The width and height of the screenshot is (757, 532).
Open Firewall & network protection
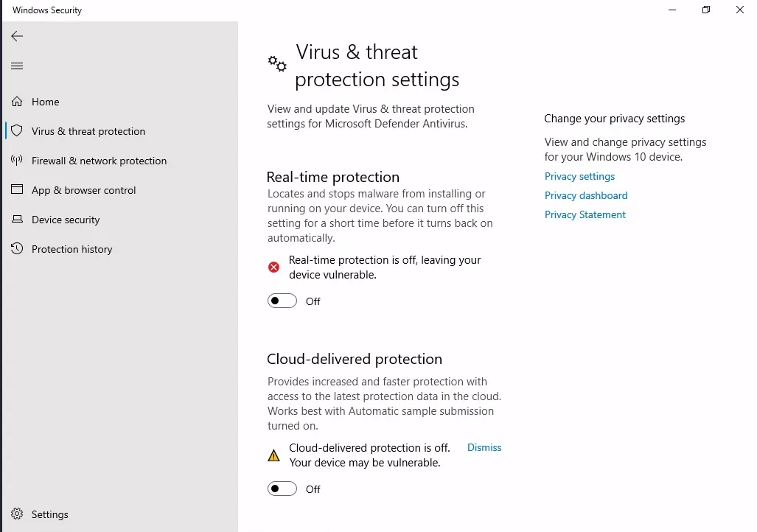(99, 161)
